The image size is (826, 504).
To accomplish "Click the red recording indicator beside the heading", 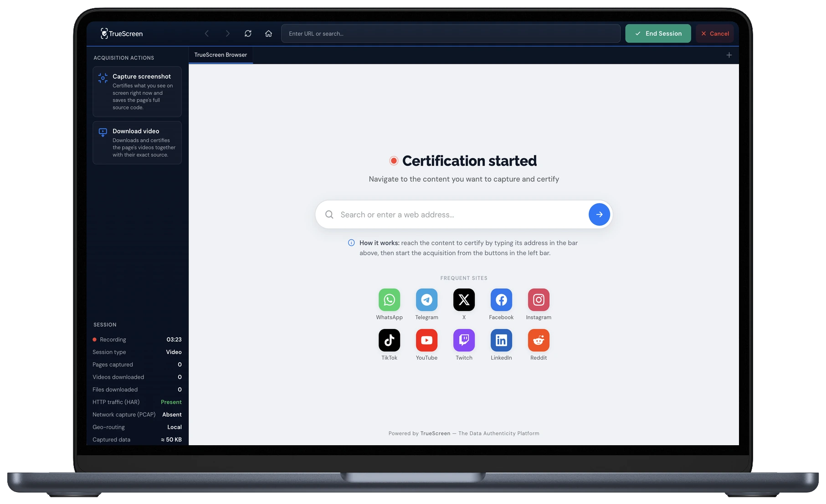I will tap(394, 161).
